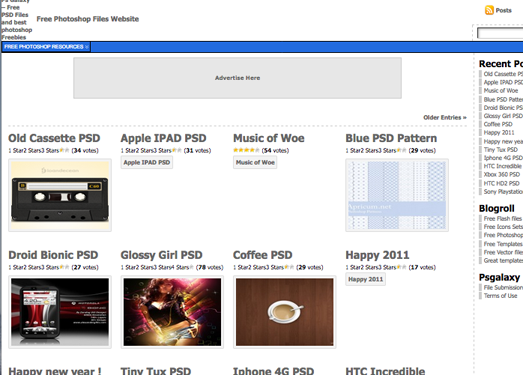Image resolution: width=523 pixels, height=375 pixels.
Task: Open the Tiny Tux PSD post title in grid
Action: [x=156, y=371]
